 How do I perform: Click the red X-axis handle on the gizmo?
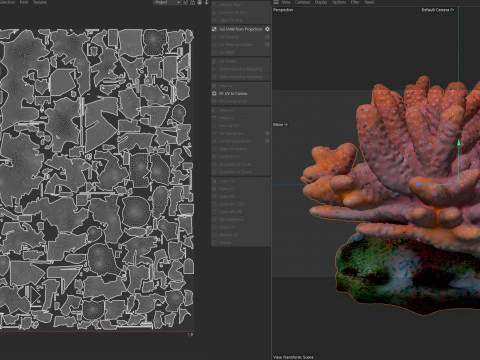461,185
